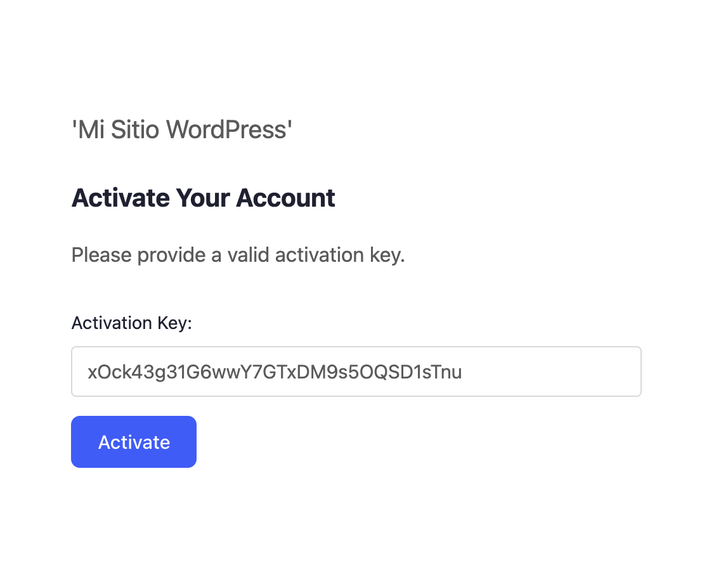Focus the Activation Key input field

point(356,371)
